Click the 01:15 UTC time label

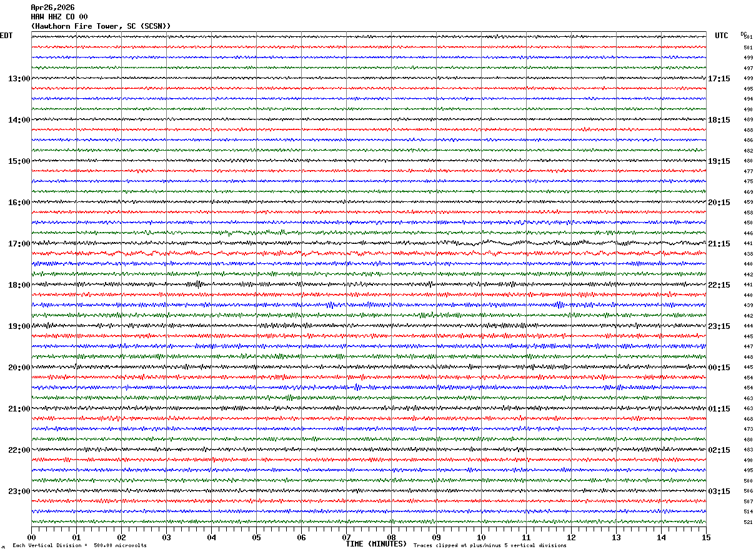click(x=719, y=409)
